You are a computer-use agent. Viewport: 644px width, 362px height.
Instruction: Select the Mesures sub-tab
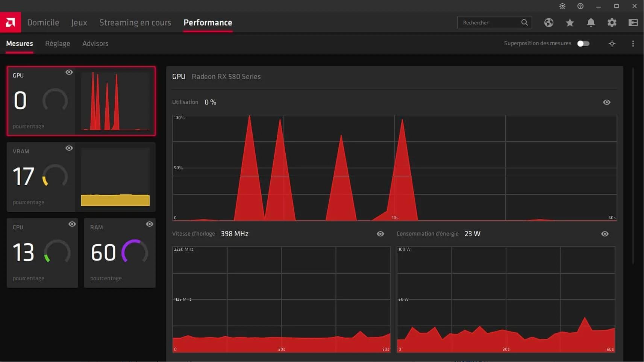pos(20,44)
